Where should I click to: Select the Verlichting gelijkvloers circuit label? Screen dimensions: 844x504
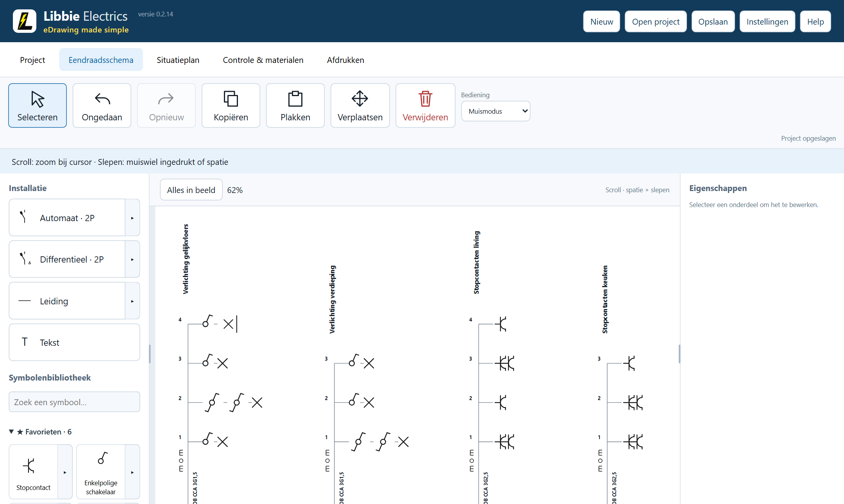coord(186,259)
